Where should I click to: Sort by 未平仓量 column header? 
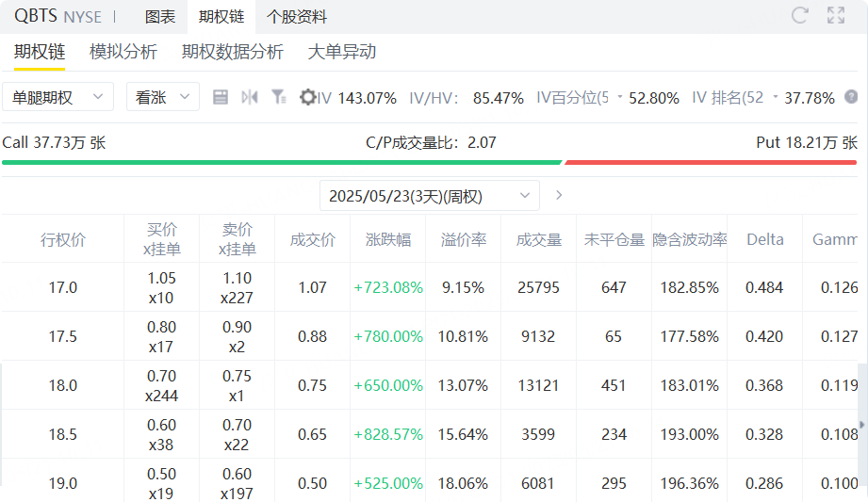click(614, 239)
